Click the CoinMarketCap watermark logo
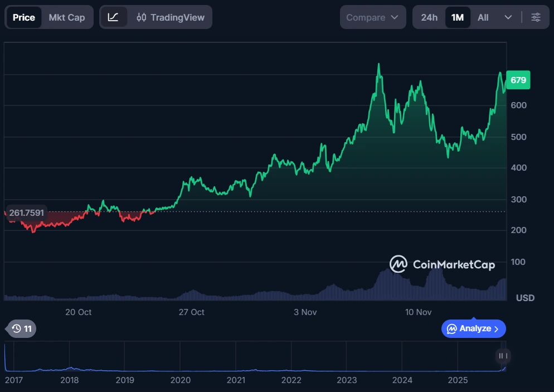The image size is (554, 392). (398, 264)
